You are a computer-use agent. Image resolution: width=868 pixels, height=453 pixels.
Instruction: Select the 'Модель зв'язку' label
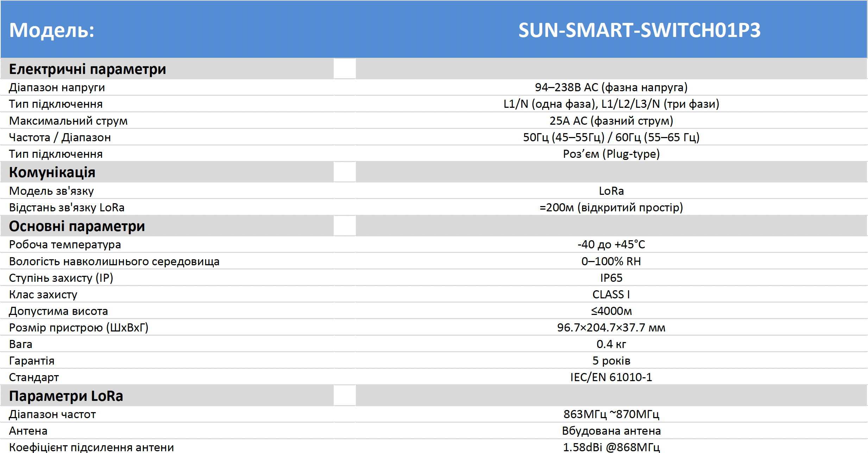51,191
